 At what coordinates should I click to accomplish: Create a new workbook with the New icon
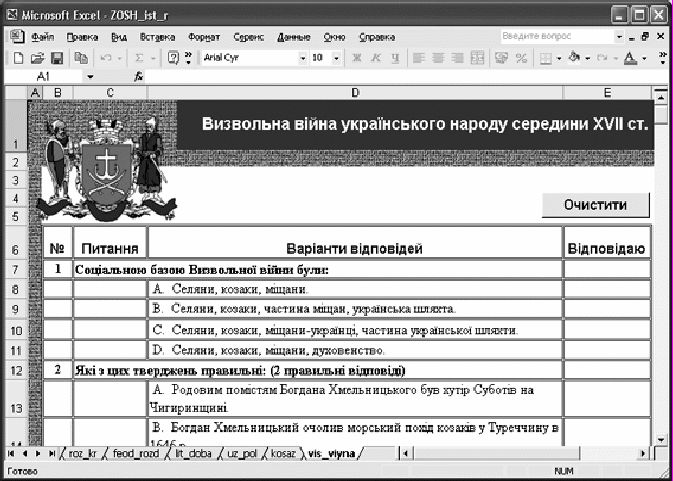[18, 58]
